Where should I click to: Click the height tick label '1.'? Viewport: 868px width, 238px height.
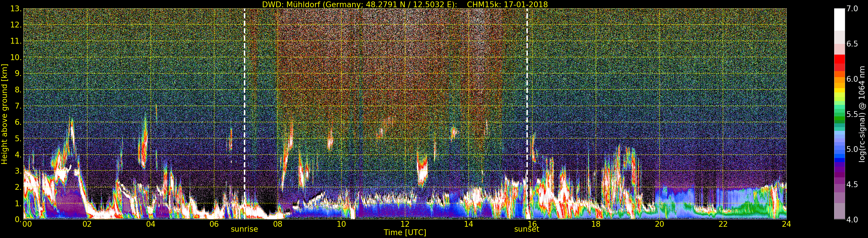[18, 203]
